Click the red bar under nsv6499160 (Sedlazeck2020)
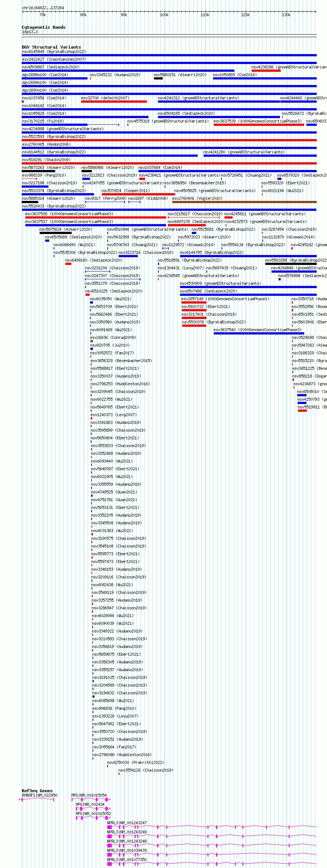This screenshot has height=868, width=327. coord(68,264)
